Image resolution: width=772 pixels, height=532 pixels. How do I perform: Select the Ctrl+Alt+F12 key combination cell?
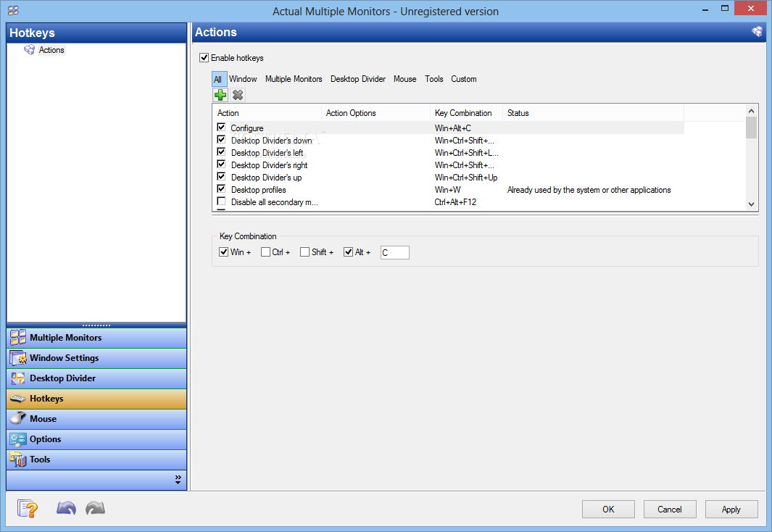[455, 201]
